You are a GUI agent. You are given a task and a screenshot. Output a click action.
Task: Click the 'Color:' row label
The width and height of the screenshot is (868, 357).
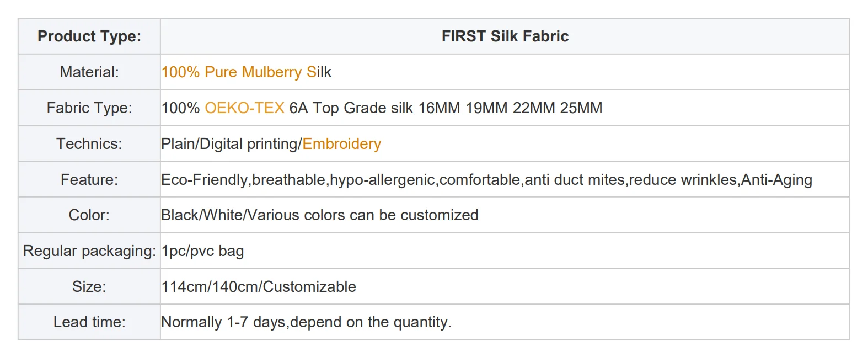[x=89, y=215]
